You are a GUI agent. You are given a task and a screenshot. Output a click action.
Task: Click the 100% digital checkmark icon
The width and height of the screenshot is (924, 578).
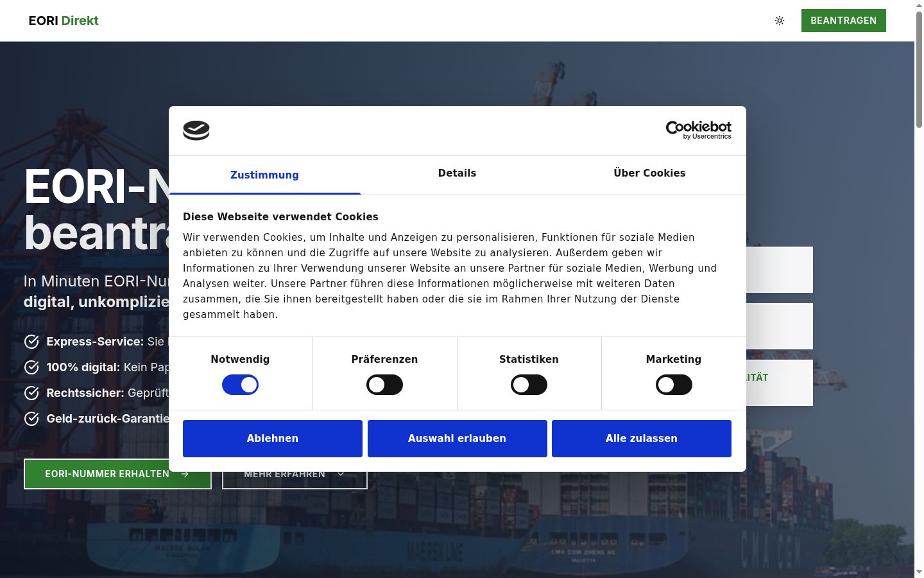pyautogui.click(x=31, y=367)
